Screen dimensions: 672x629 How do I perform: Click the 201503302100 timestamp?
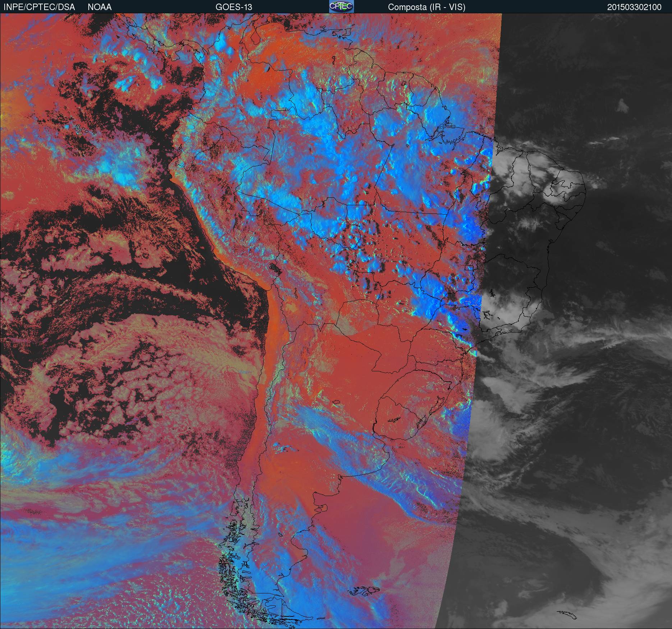click(x=634, y=7)
